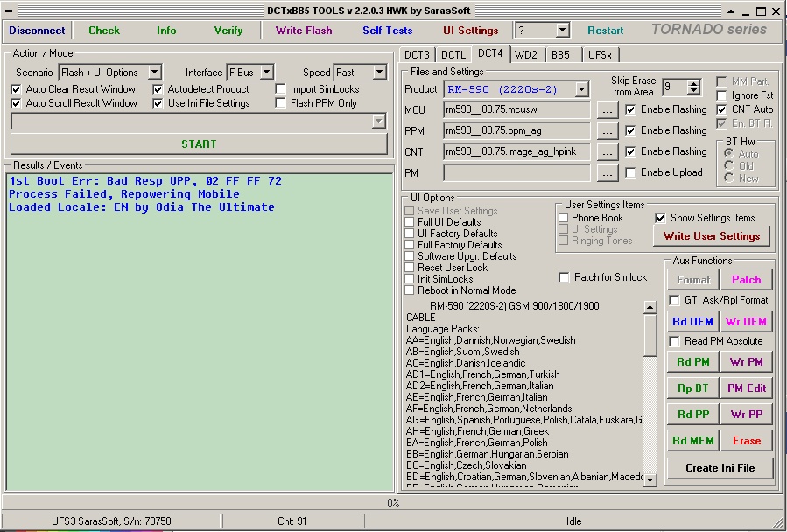The width and height of the screenshot is (787, 532).
Task: Enable Full Factory Defaults
Action: (410, 245)
